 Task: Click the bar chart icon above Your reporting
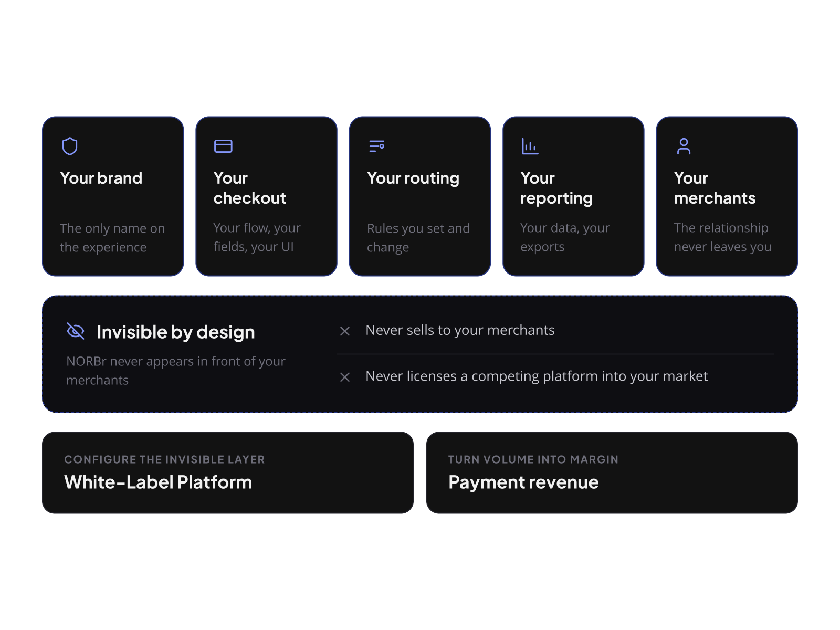pos(530,146)
